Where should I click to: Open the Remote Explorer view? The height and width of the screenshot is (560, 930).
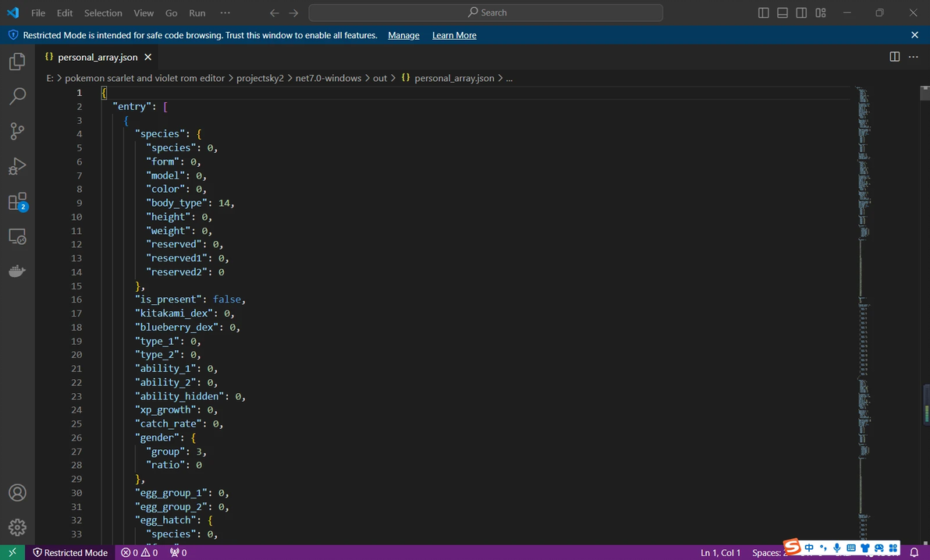click(17, 236)
